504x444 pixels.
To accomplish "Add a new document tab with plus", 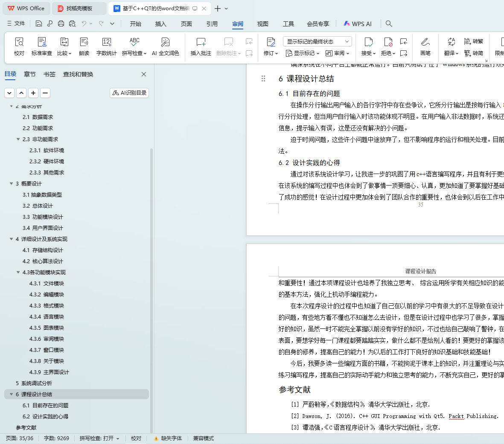I will tap(218, 9).
